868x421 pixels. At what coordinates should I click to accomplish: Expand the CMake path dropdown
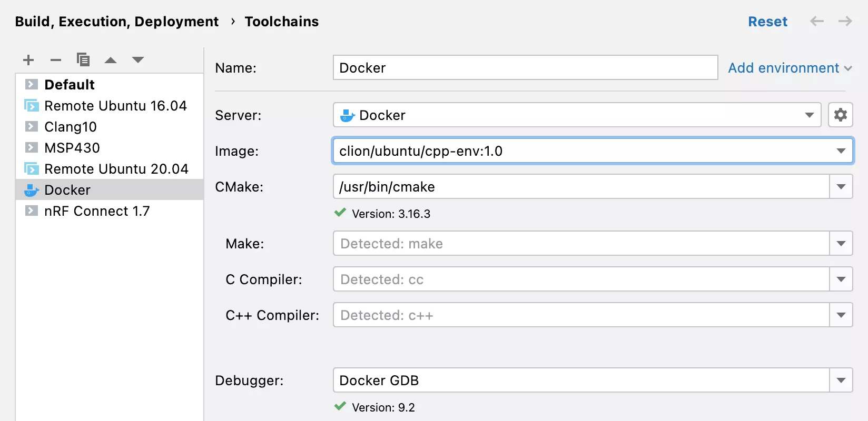click(841, 187)
